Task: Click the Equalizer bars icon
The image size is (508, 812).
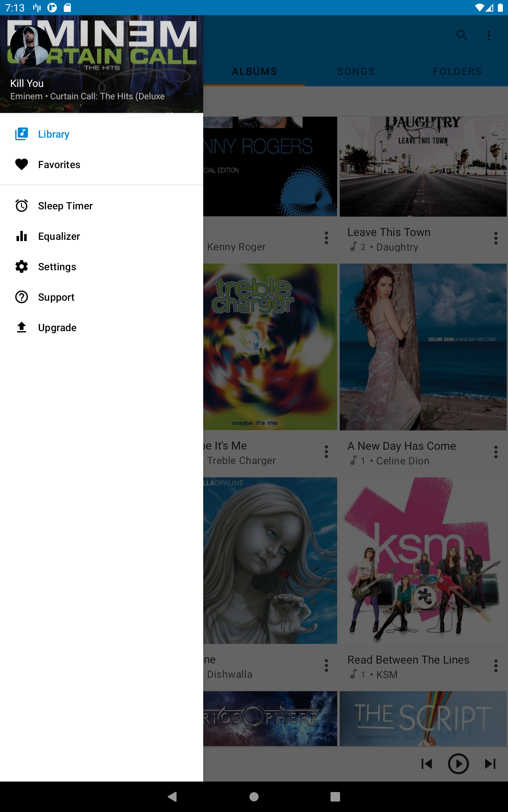Action: click(22, 236)
